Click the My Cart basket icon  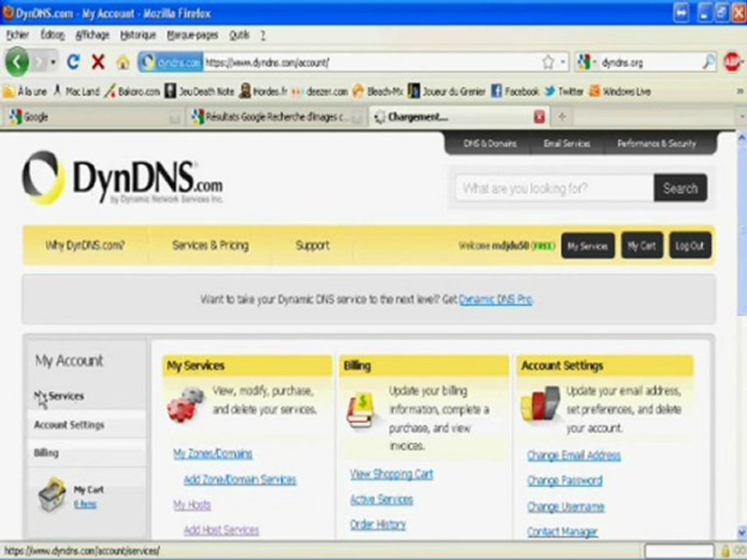52,495
